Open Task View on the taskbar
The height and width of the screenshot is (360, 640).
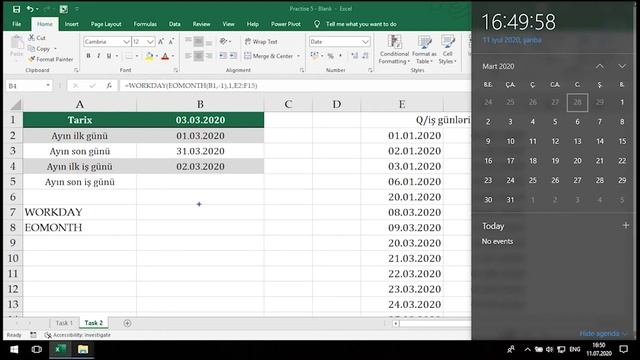(37, 349)
